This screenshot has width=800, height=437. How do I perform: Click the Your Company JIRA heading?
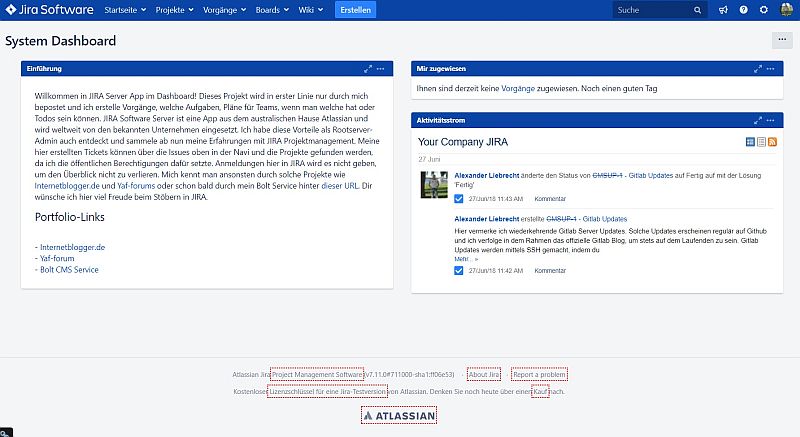click(x=463, y=142)
